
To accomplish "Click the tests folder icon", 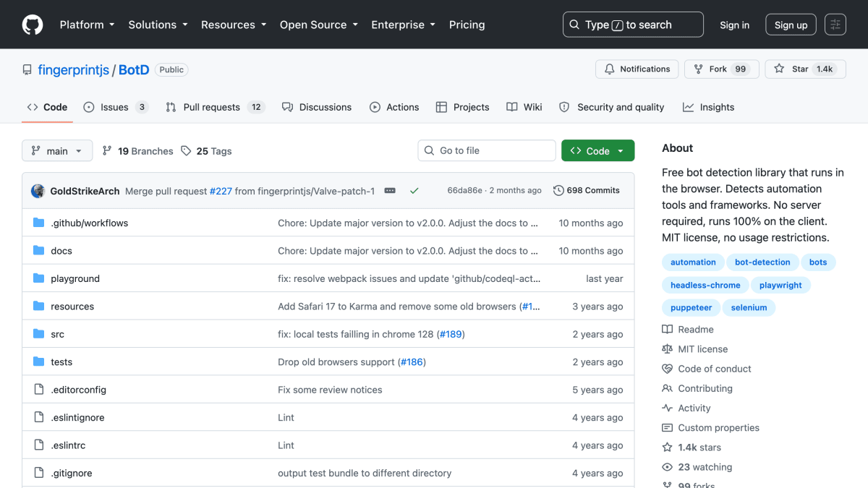I will point(39,362).
